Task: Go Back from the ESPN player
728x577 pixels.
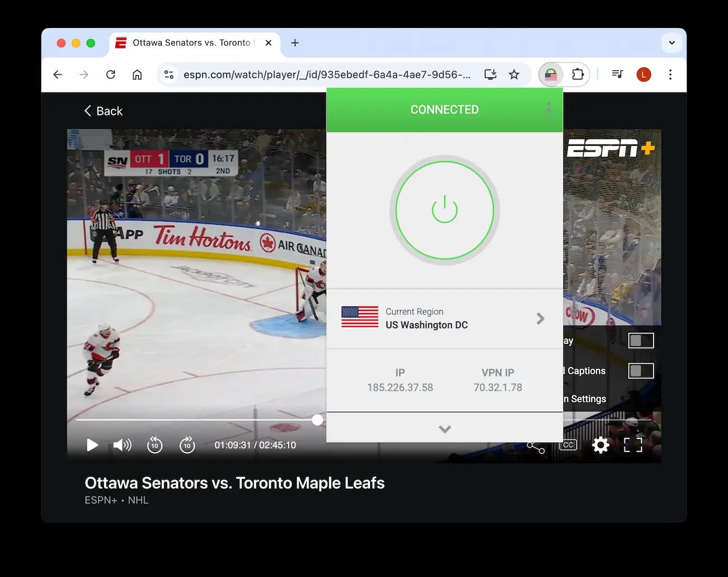Action: tap(104, 111)
